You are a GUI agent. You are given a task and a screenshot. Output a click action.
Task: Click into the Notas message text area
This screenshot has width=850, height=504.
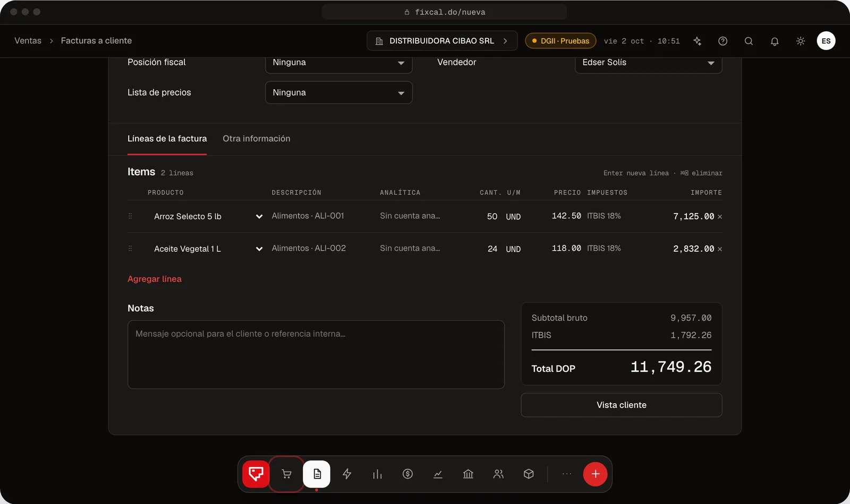coord(316,355)
